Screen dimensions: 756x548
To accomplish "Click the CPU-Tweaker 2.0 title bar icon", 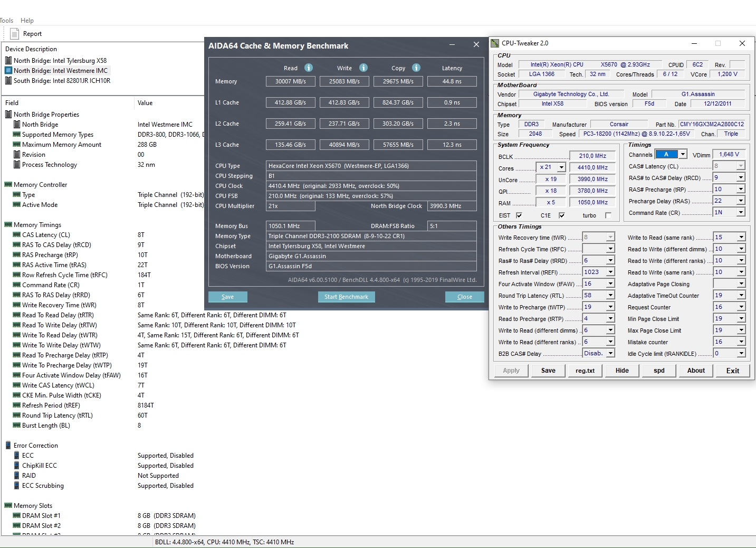I will (x=495, y=43).
